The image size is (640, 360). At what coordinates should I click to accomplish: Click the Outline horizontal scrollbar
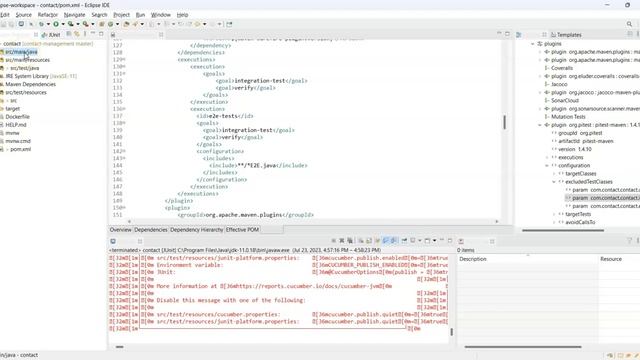[x=563, y=231]
